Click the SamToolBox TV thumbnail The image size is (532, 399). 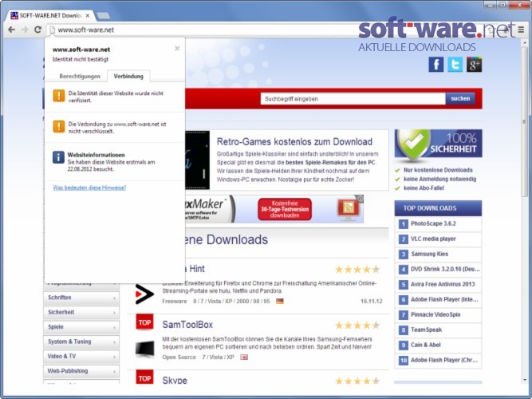144,349
